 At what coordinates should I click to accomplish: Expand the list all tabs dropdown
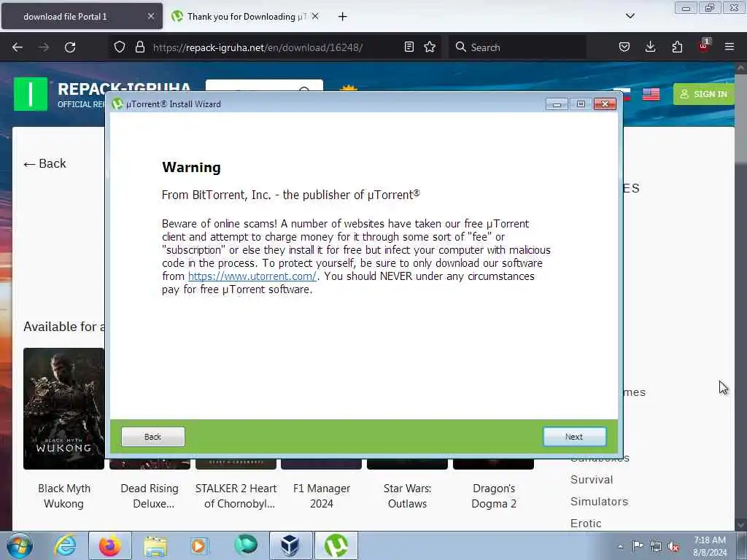point(630,16)
